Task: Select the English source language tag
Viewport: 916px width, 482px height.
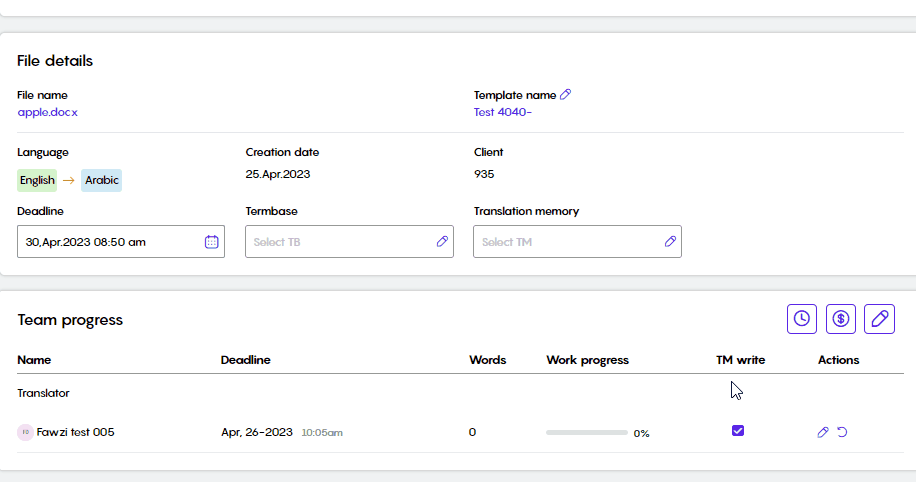Action: (37, 180)
